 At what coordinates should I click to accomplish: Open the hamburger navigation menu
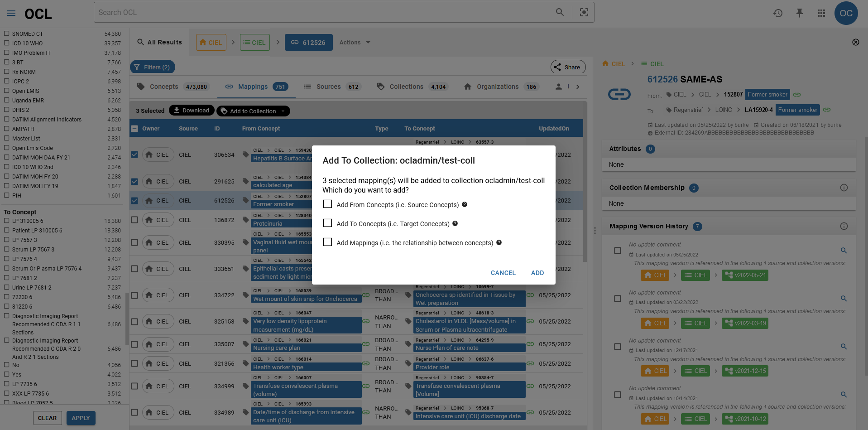tap(11, 13)
